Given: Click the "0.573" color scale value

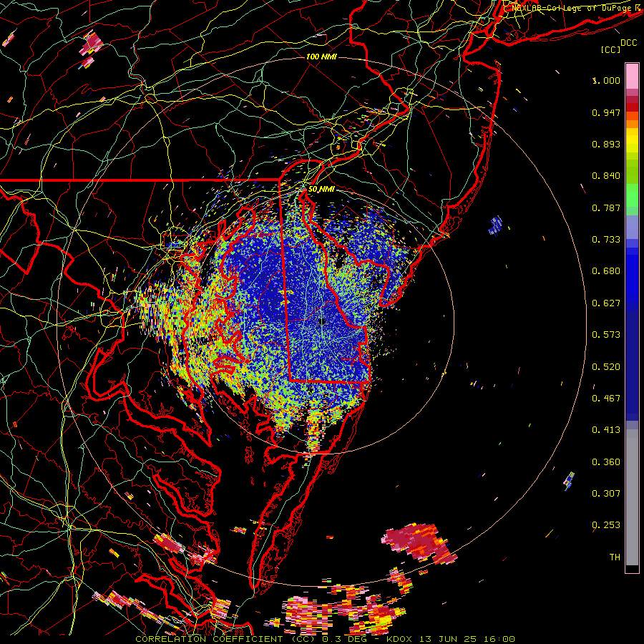Looking at the screenshot, I should click(x=606, y=335).
